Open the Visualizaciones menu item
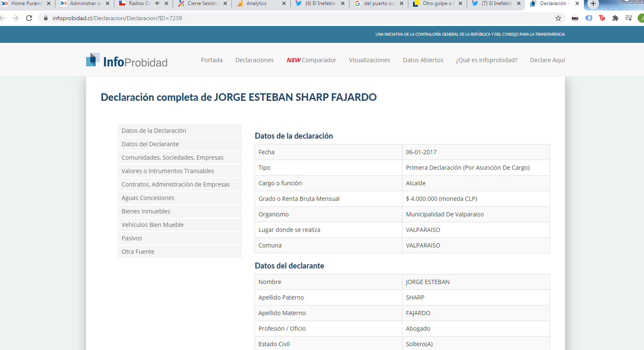 369,60
